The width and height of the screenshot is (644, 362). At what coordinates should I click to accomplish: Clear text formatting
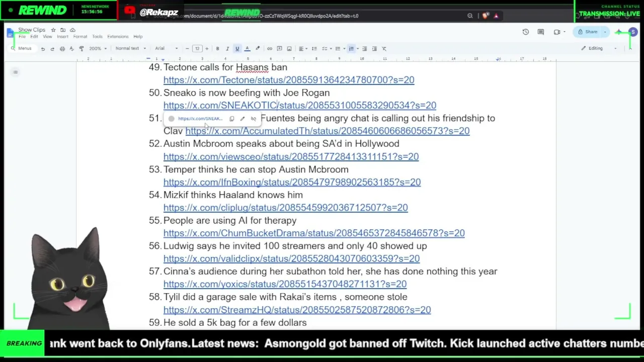click(384, 49)
